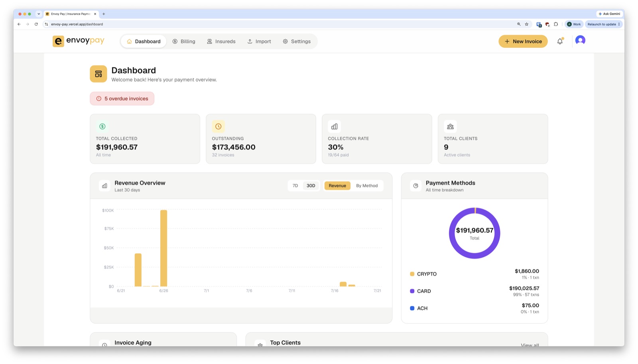
Task: Click the blue extension icon in toolbar
Action: (x=539, y=24)
